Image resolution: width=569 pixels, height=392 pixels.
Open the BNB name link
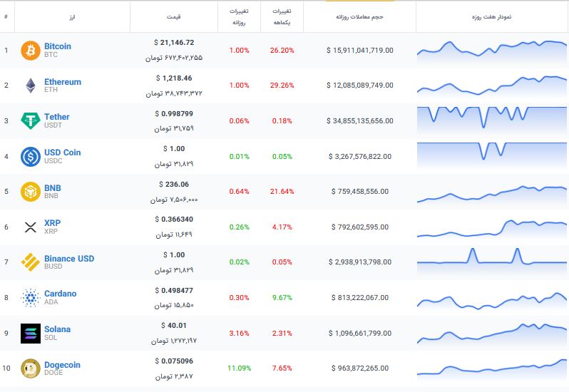(x=53, y=188)
